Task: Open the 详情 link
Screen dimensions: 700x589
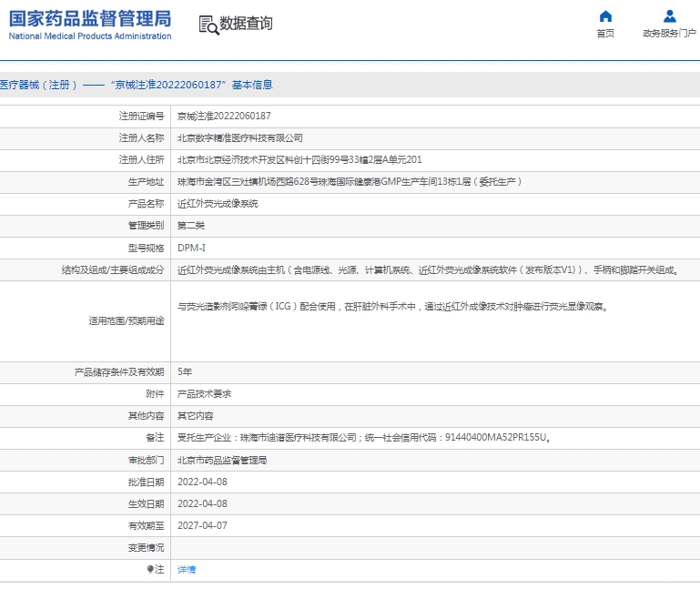Action: (187, 569)
